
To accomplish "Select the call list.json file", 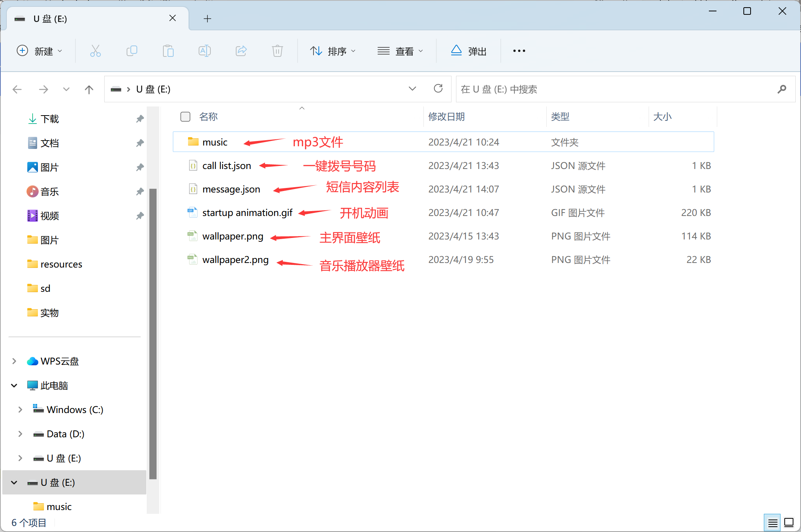I will pyautogui.click(x=444, y=166).
